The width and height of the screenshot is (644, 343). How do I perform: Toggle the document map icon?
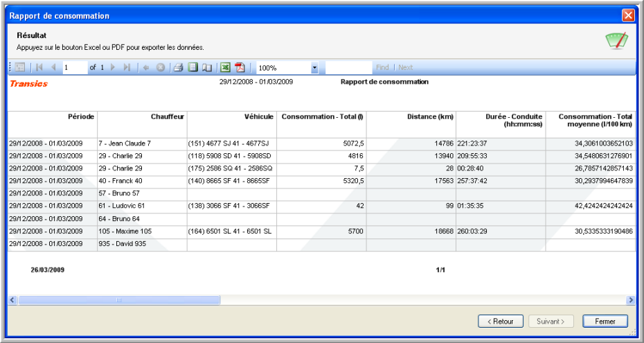tap(19, 68)
